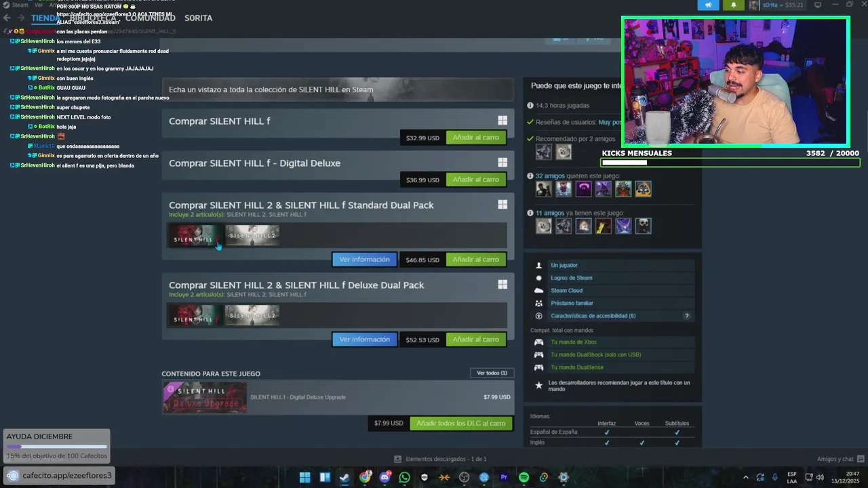This screenshot has width=868, height=488.
Task: Click Añadir todos los DLC al carro
Action: [461, 423]
